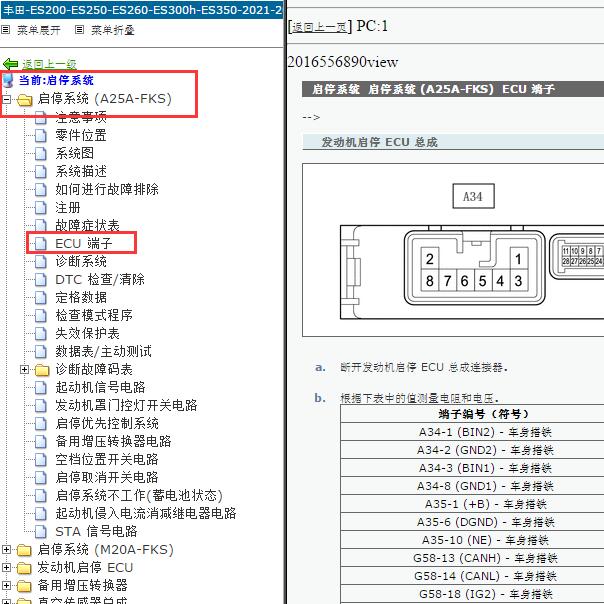Open the 发动机罩门控灯开关电路 tree item

126,406
